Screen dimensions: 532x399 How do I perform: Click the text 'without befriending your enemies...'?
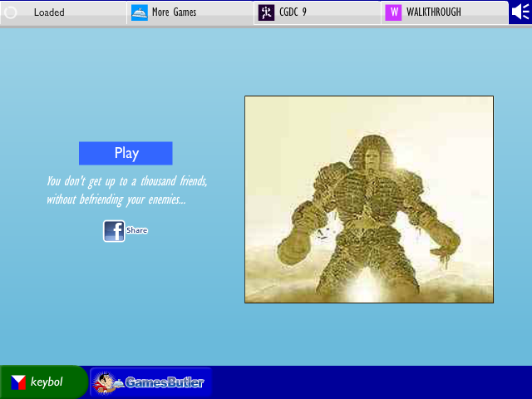click(116, 199)
